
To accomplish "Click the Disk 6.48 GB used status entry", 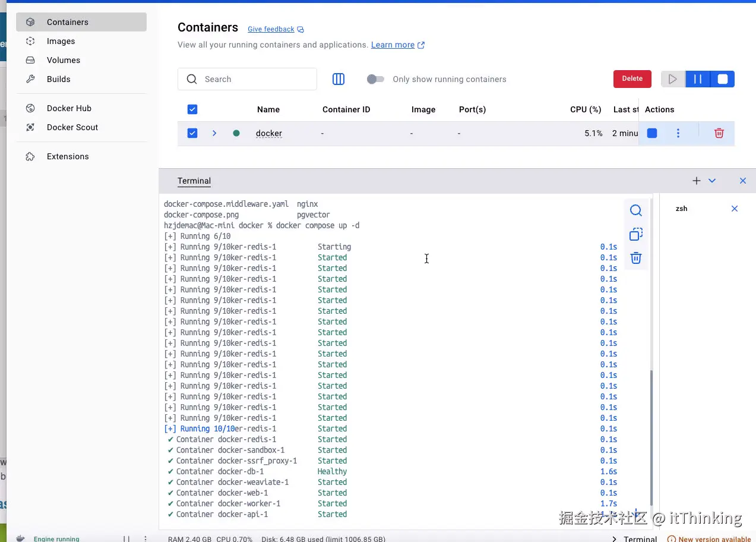I will coord(324,539).
